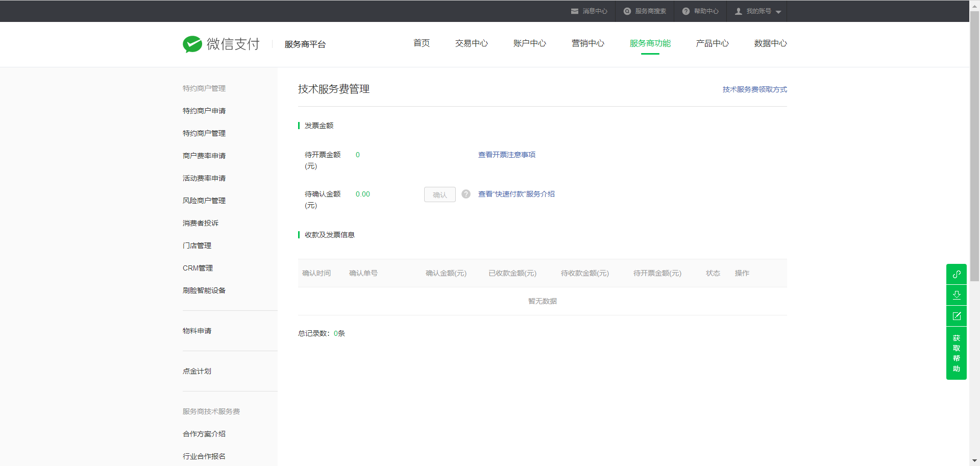Click the page vertical scrollbar thumb
This screenshot has width=980, height=466.
tap(974, 145)
